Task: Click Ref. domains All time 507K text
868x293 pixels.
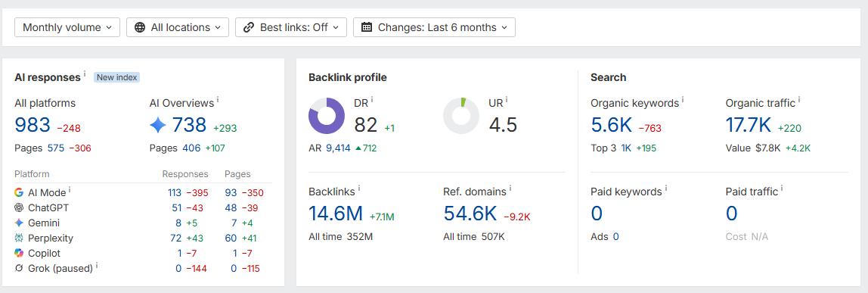Action: point(474,237)
